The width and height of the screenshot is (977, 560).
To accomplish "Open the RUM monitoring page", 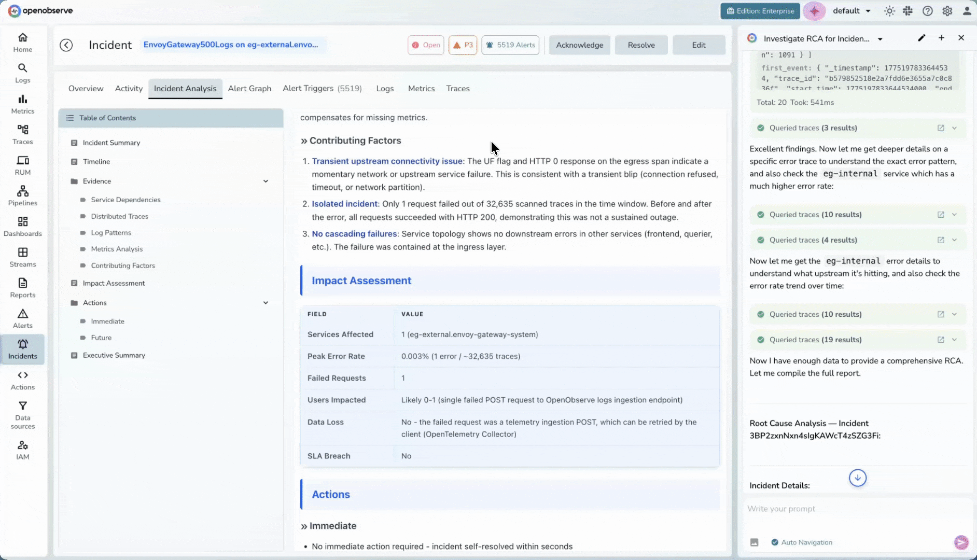I will tap(22, 165).
